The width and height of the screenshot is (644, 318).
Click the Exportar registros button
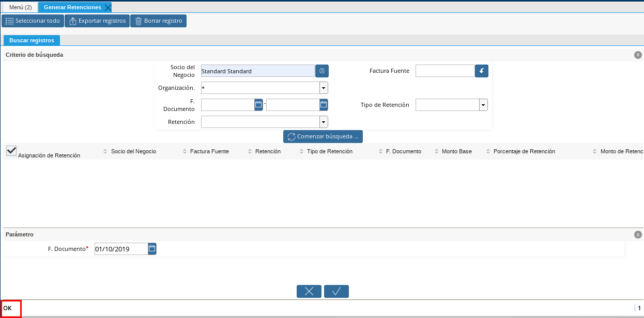tap(97, 21)
